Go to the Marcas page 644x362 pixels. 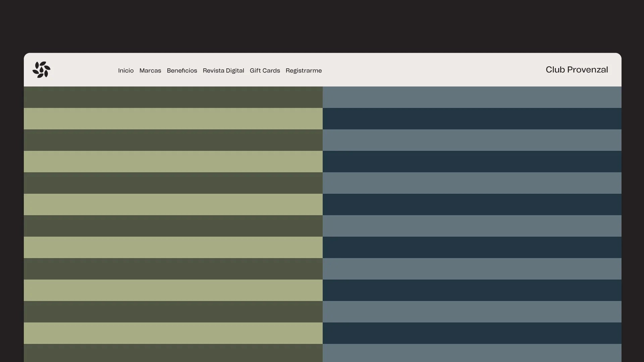(x=150, y=70)
